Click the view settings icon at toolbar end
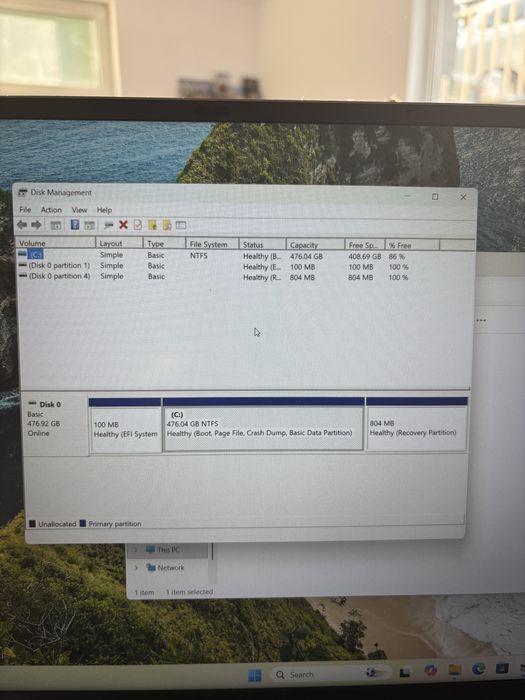The image size is (525, 700). tap(181, 225)
